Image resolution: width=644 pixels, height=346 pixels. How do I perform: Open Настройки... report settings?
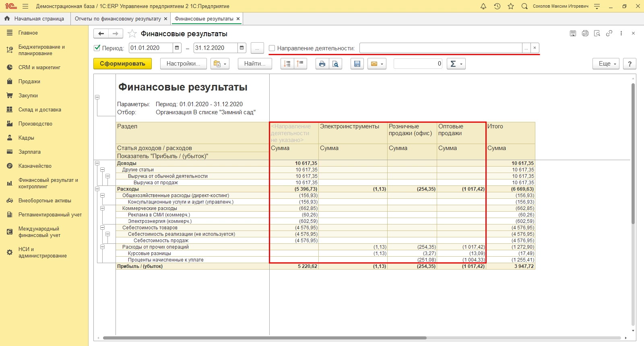[x=183, y=64]
